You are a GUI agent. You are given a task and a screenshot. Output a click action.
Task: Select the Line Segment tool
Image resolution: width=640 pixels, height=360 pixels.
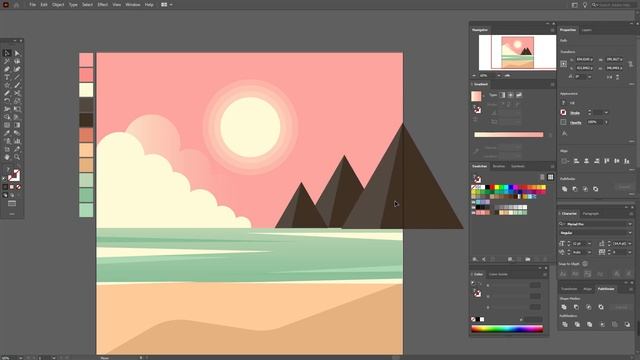coord(17,77)
